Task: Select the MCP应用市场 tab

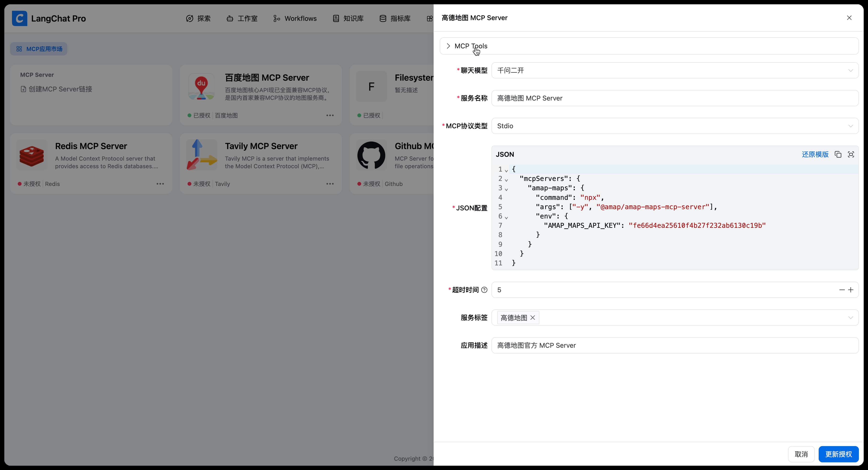Action: coord(39,49)
